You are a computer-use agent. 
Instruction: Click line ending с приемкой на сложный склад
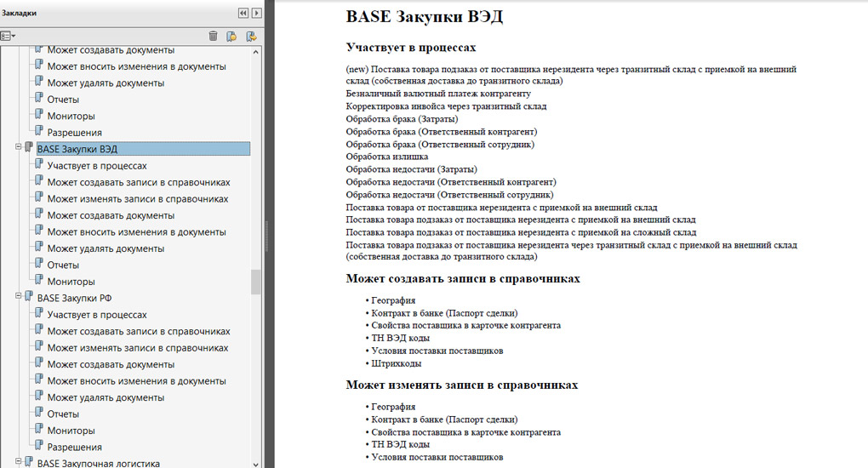coord(521,232)
